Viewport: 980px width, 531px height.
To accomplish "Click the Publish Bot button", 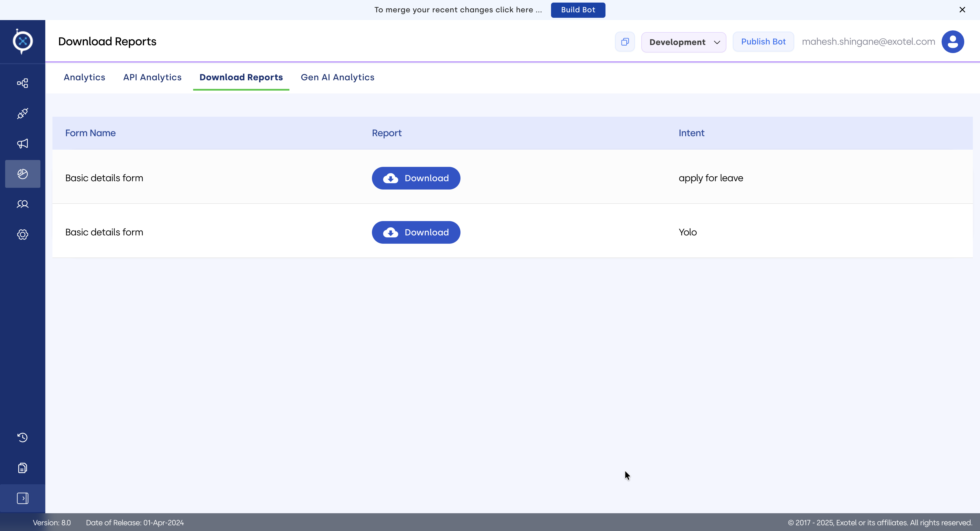I will 763,42.
